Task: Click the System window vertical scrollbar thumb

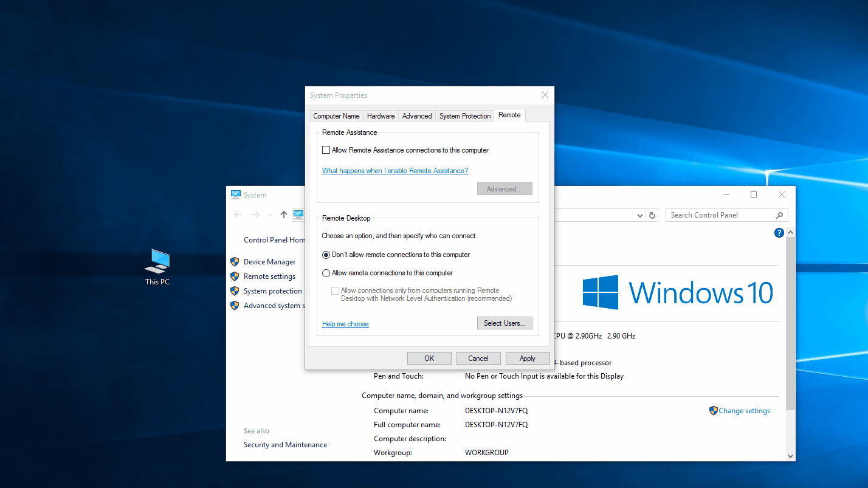Action: click(x=790, y=323)
